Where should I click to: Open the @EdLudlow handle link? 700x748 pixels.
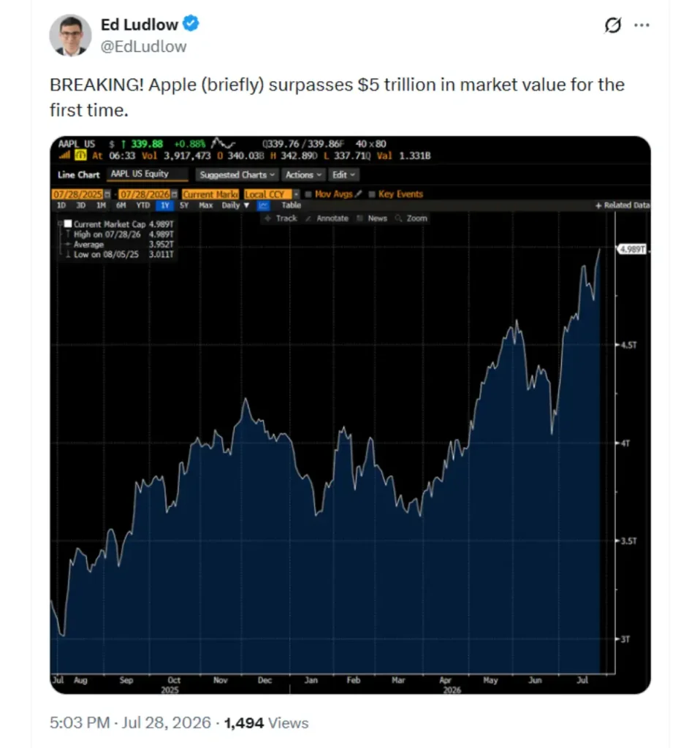[x=143, y=47]
